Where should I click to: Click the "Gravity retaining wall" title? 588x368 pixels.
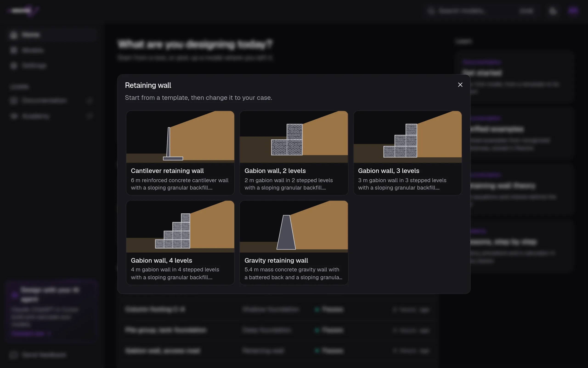click(276, 260)
